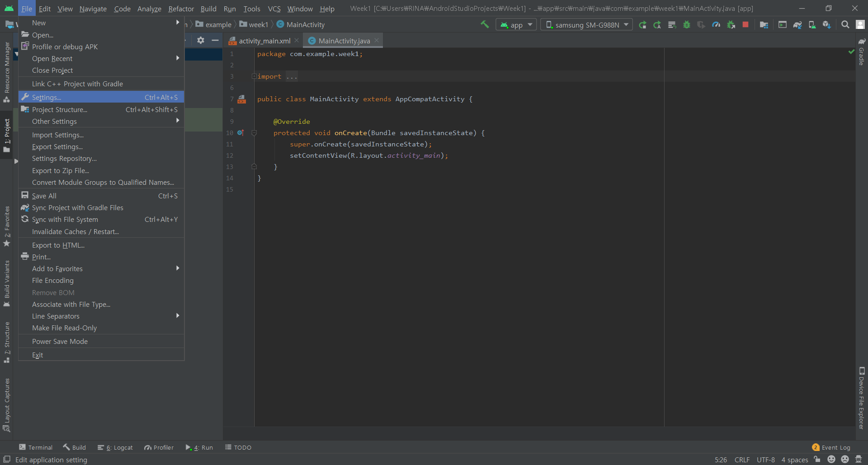Open the Device File Explorer side panel
This screenshot has height=465, width=868.
(862, 398)
